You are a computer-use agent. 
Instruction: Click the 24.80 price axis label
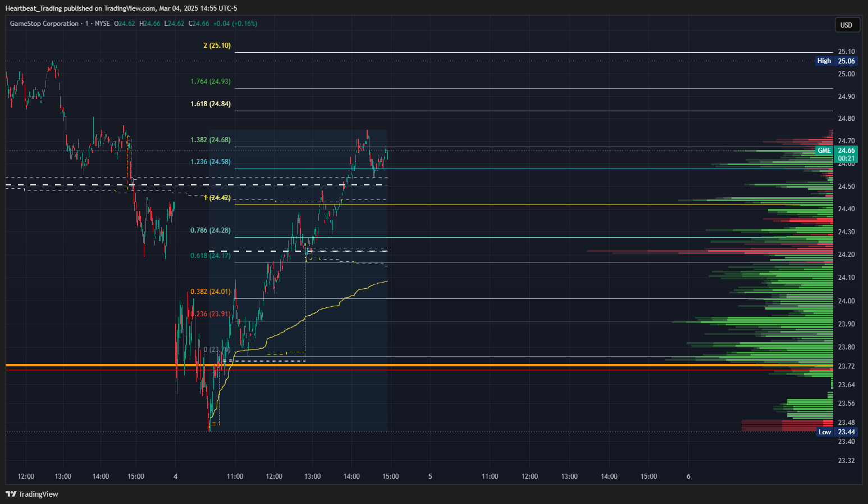tap(846, 119)
